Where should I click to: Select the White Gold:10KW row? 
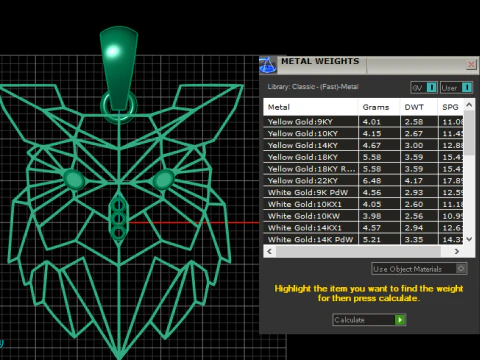point(363,216)
